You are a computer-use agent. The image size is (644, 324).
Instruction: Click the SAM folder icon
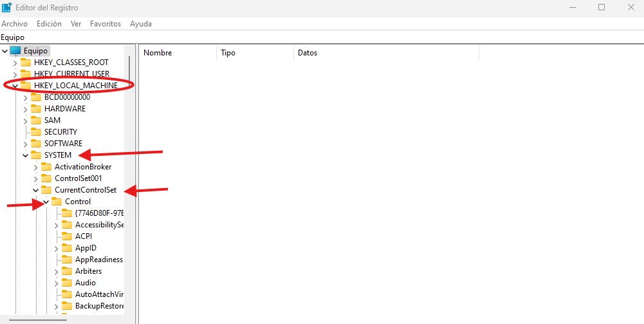coord(36,120)
